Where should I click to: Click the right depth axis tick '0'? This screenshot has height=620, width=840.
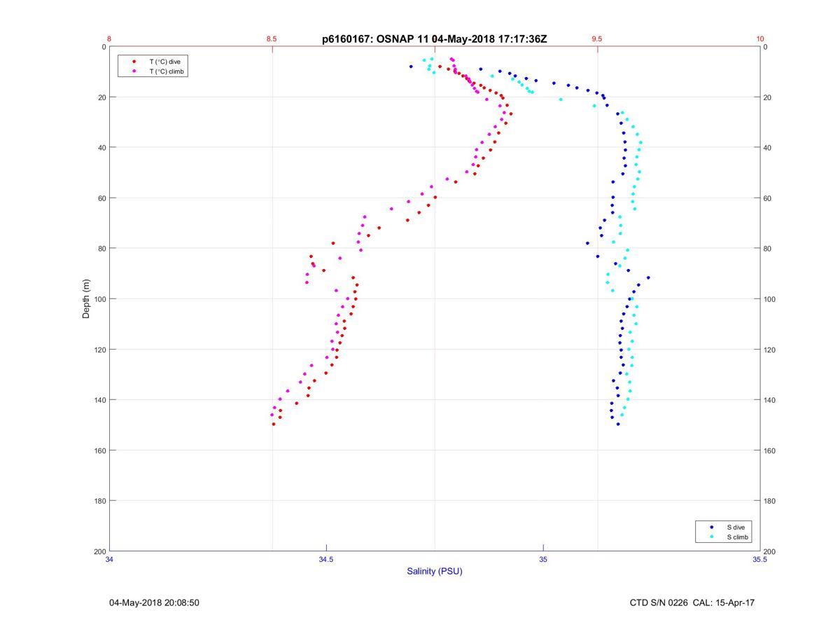point(765,47)
